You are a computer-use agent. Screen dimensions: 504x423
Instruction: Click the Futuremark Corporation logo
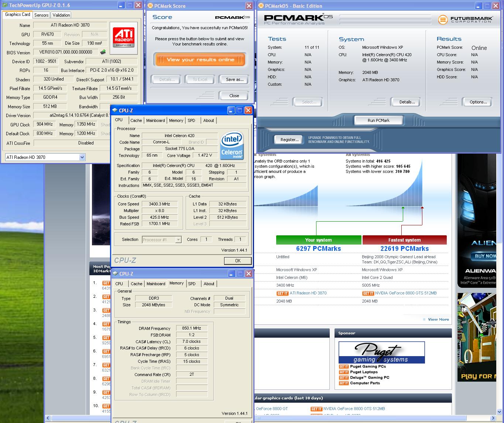(465, 20)
